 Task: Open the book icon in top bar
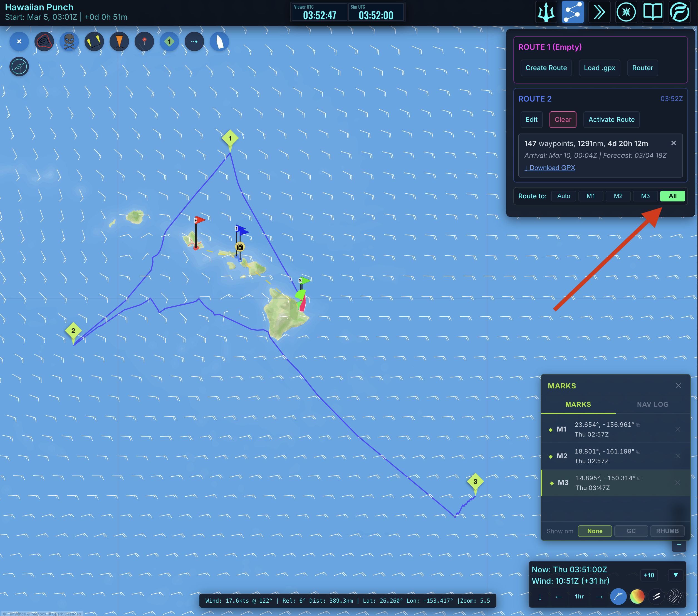653,12
